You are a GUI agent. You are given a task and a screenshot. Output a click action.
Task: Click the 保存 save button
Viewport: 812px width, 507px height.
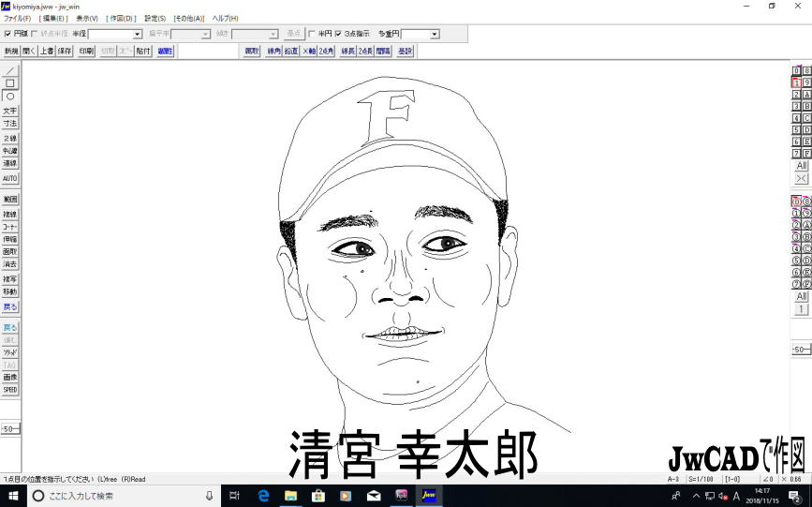point(65,51)
